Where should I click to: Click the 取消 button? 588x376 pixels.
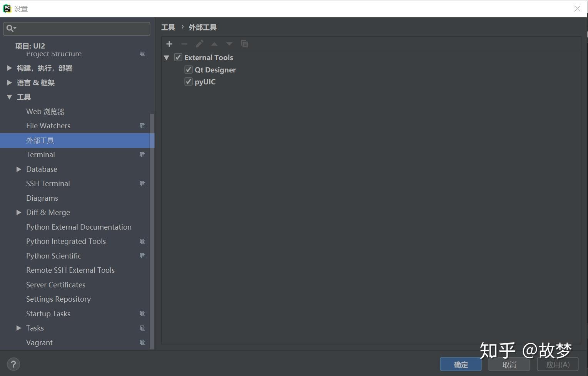509,364
